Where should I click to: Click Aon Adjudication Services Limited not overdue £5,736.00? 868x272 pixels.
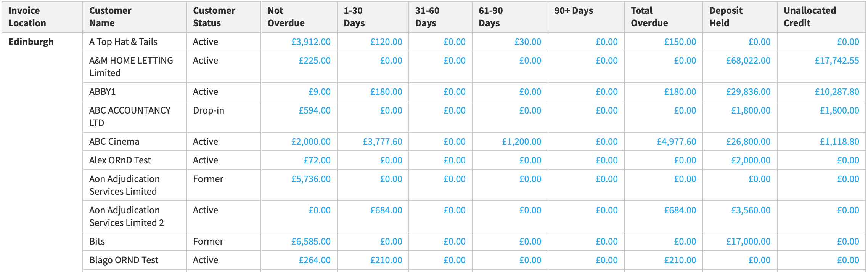click(x=311, y=179)
